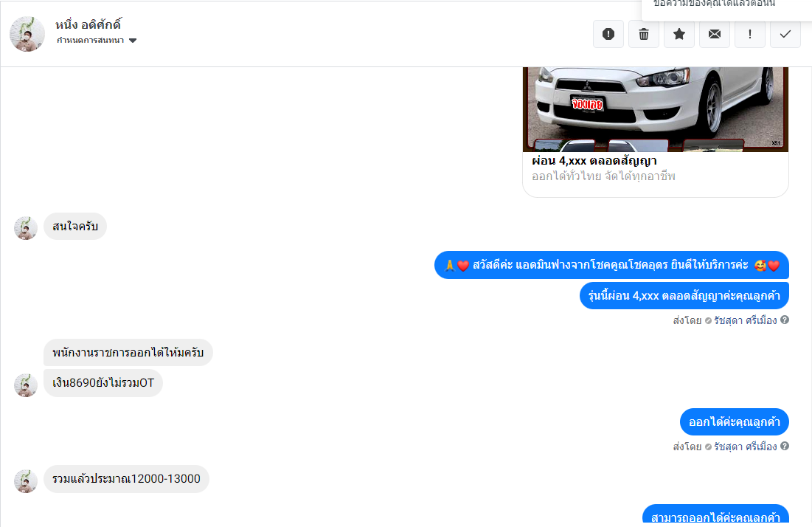Select message รุ่นนี้ผ่อน 4,xxx ตลอดสัญญาค่ะคุณลูกค้า
This screenshot has height=527, width=812.
pyautogui.click(x=684, y=296)
